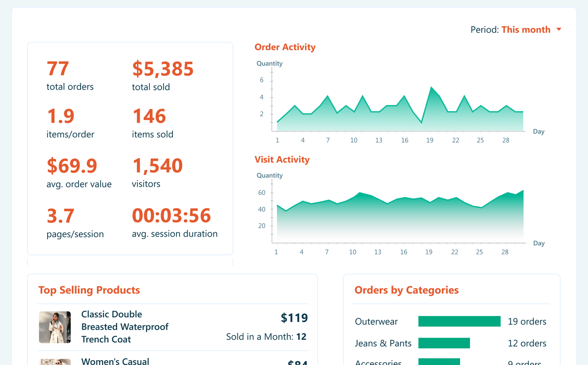Select the 'Jeans & Pants' category label
The width and height of the screenshot is (588, 365).
coord(383,343)
